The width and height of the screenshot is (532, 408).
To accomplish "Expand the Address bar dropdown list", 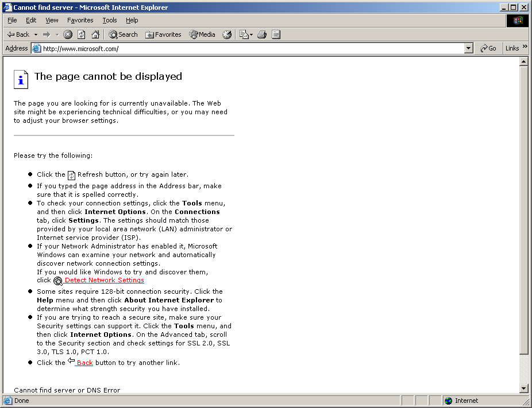I will point(469,48).
